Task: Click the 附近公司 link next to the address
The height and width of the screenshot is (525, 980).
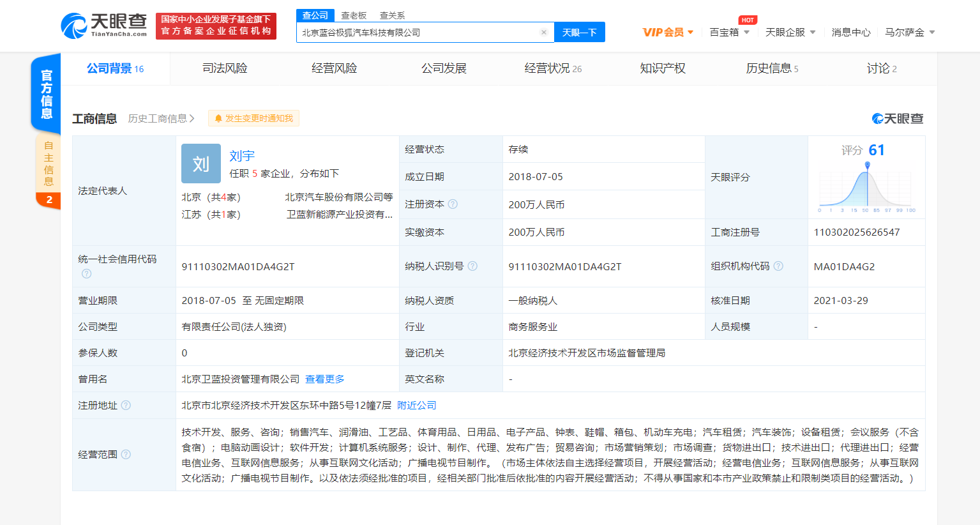Action: click(x=417, y=406)
